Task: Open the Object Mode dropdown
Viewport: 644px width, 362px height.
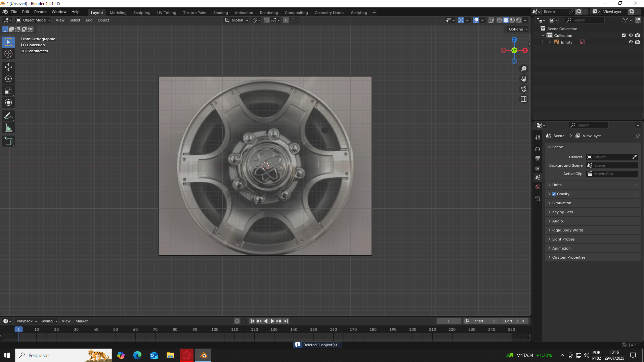Action: pyautogui.click(x=34, y=20)
